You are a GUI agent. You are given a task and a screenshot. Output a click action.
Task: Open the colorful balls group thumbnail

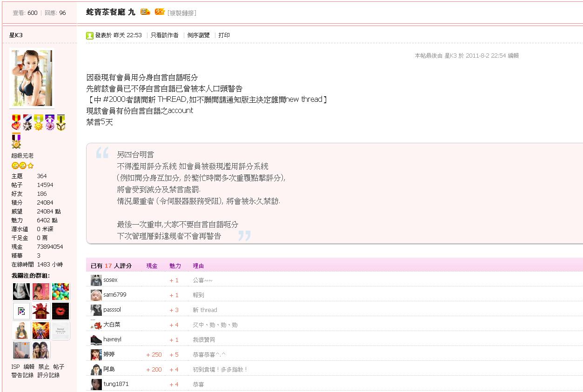(60, 292)
